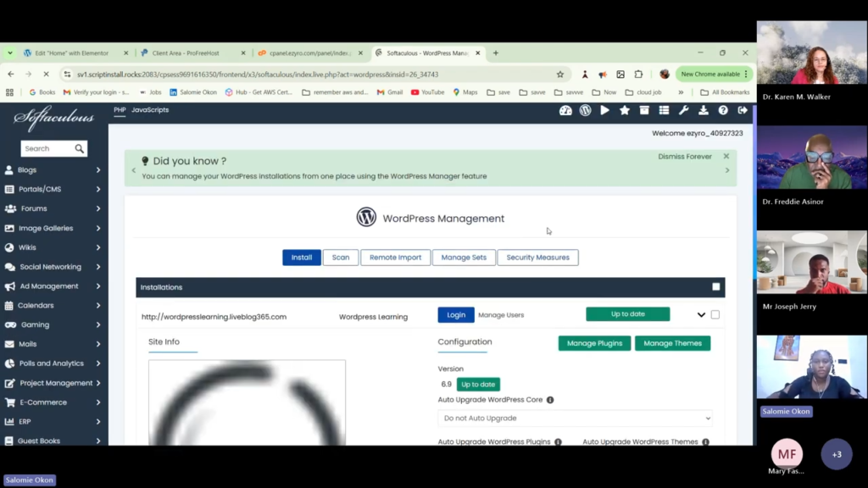868x488 pixels.
Task: Click the blue Install button
Action: click(x=302, y=258)
